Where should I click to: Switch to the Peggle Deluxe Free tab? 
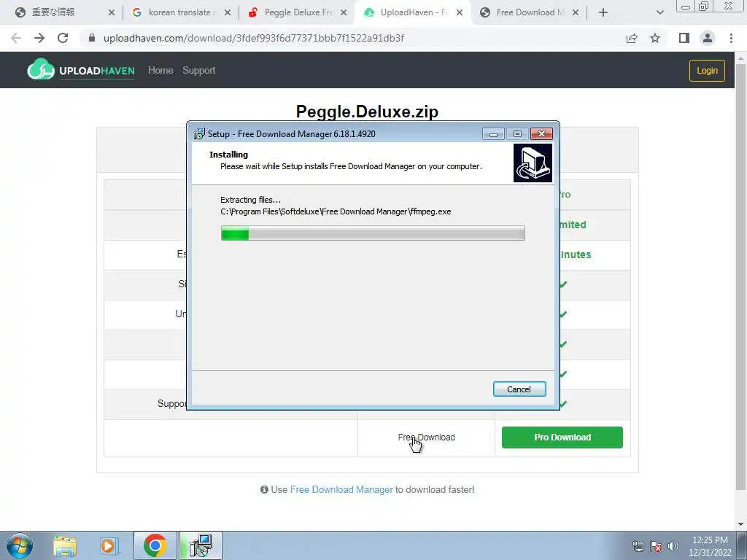298,12
